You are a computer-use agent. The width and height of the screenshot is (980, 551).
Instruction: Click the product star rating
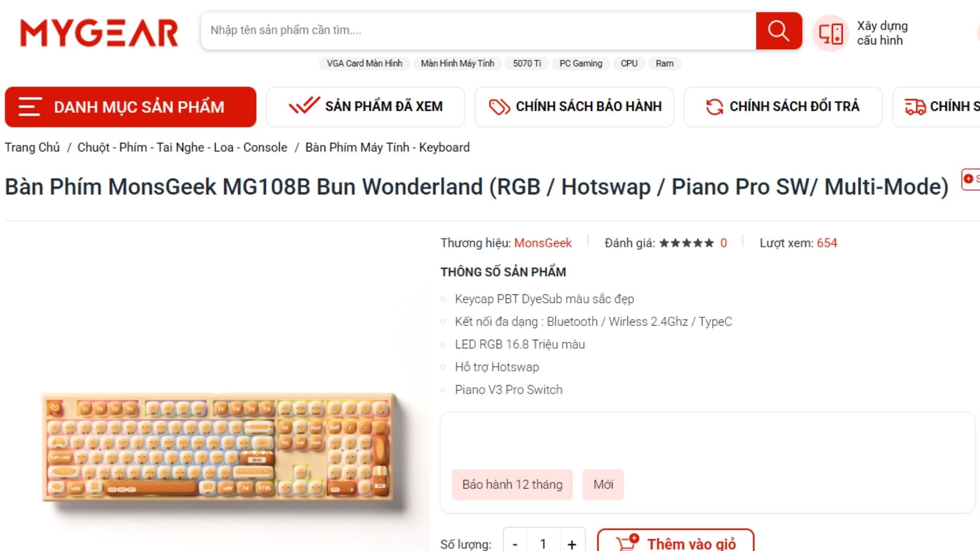pyautogui.click(x=687, y=243)
